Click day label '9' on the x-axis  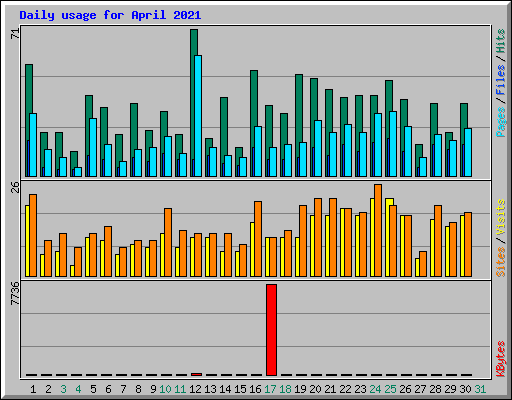(x=153, y=389)
